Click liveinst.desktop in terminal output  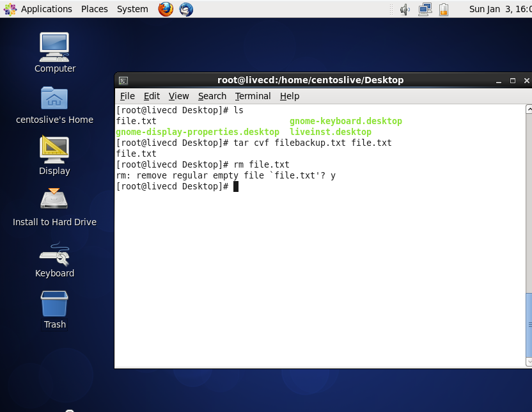click(x=331, y=132)
